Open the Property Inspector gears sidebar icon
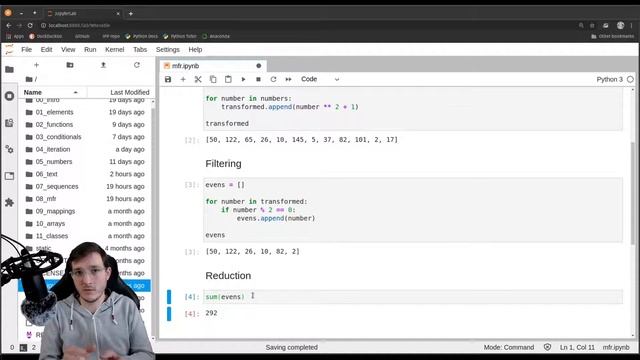The image size is (640, 360). tap(9, 149)
